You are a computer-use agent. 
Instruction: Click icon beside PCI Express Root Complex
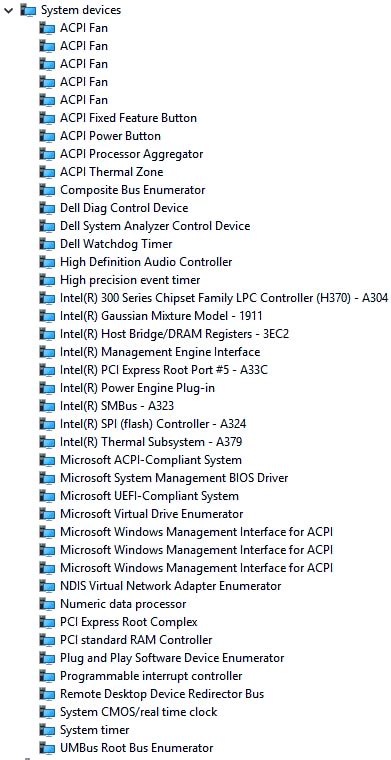click(x=47, y=621)
